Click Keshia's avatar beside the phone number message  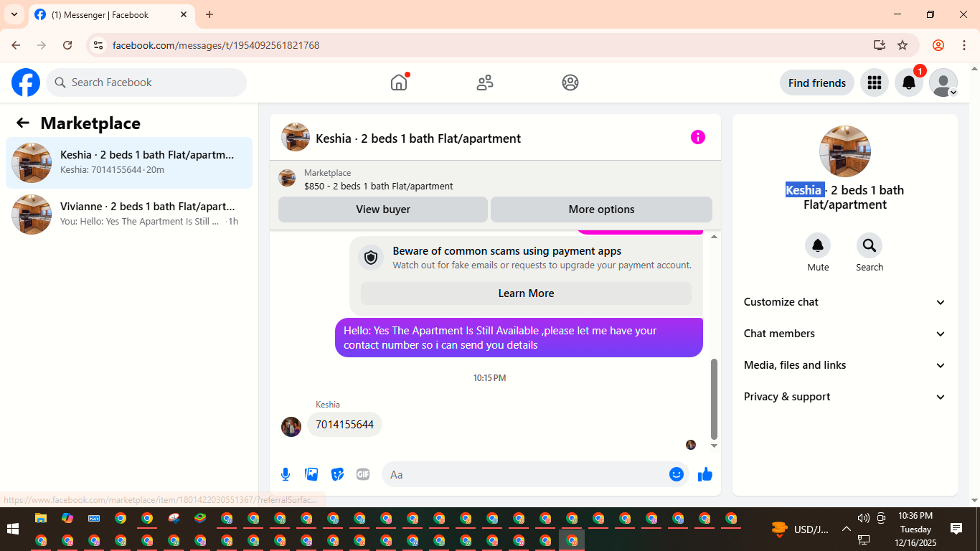pos(291,427)
